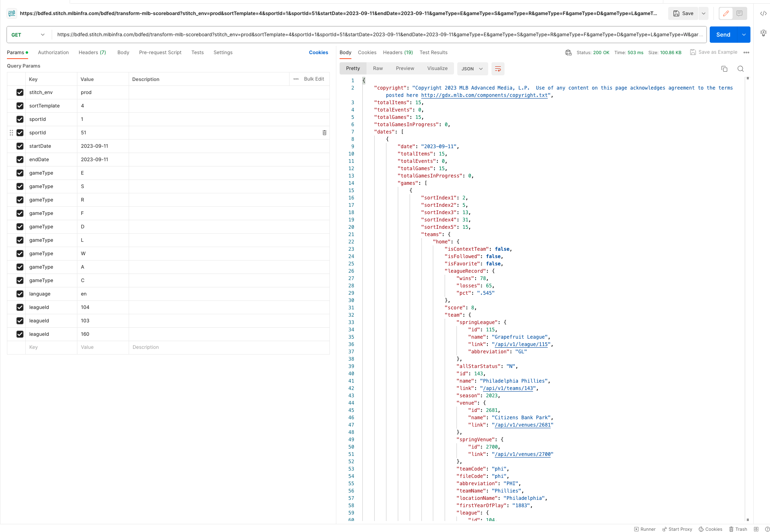This screenshot has width=770, height=532.
Task: Open the params column options ellipsis
Action: 296,79
